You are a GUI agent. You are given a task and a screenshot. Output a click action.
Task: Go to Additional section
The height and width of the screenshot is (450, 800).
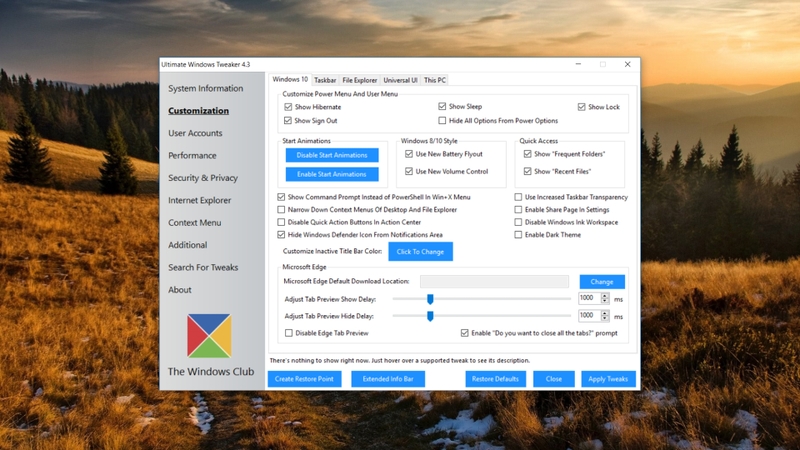pos(188,245)
